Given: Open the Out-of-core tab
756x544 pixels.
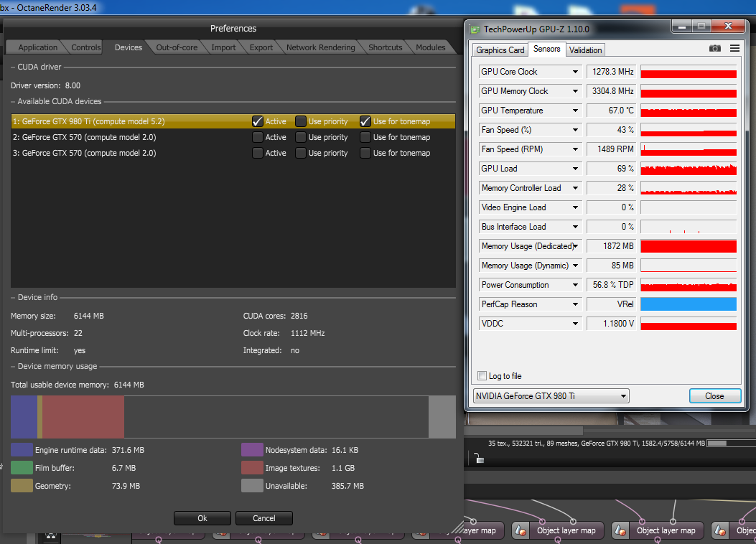Looking at the screenshot, I should (x=177, y=47).
